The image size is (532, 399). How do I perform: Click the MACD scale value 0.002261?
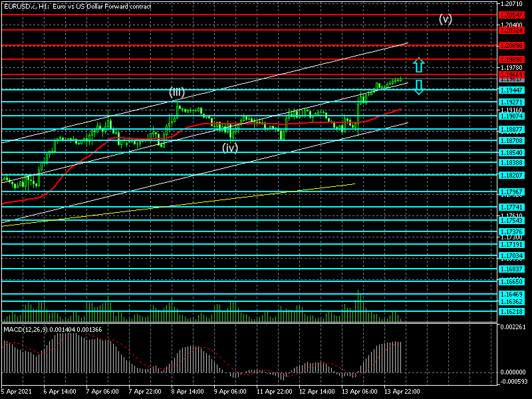click(x=513, y=327)
